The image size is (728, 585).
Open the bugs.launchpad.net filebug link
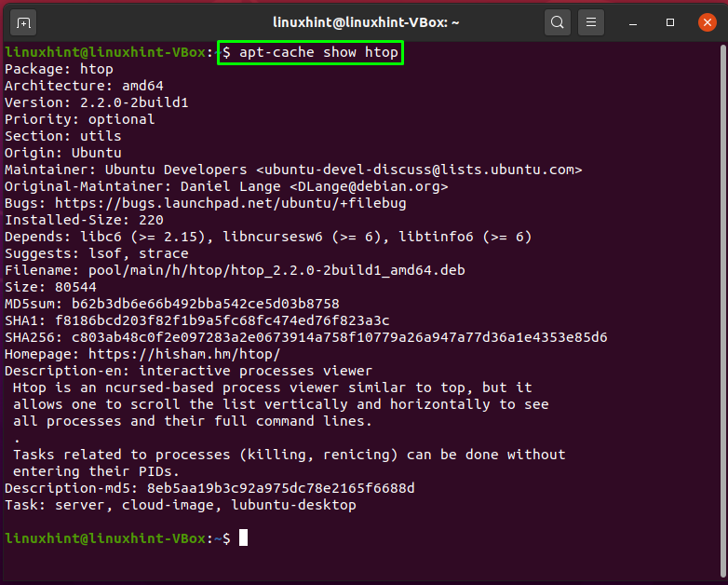[230, 203]
